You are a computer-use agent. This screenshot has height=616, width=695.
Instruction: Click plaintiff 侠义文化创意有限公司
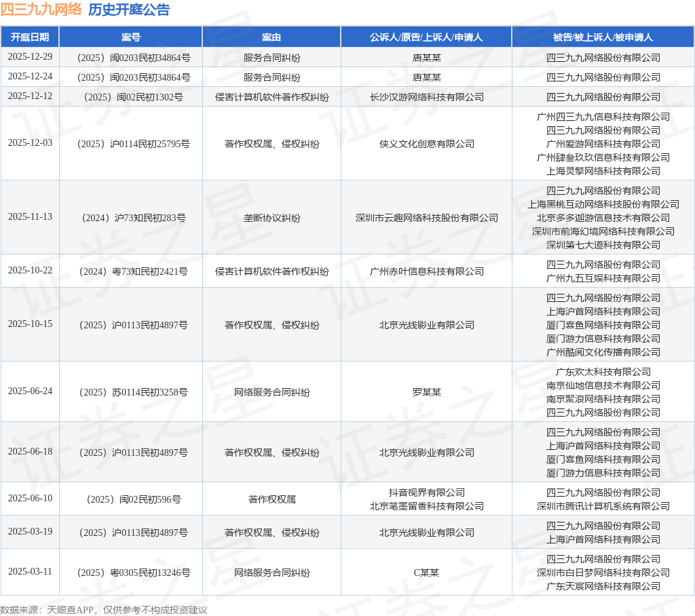(426, 144)
